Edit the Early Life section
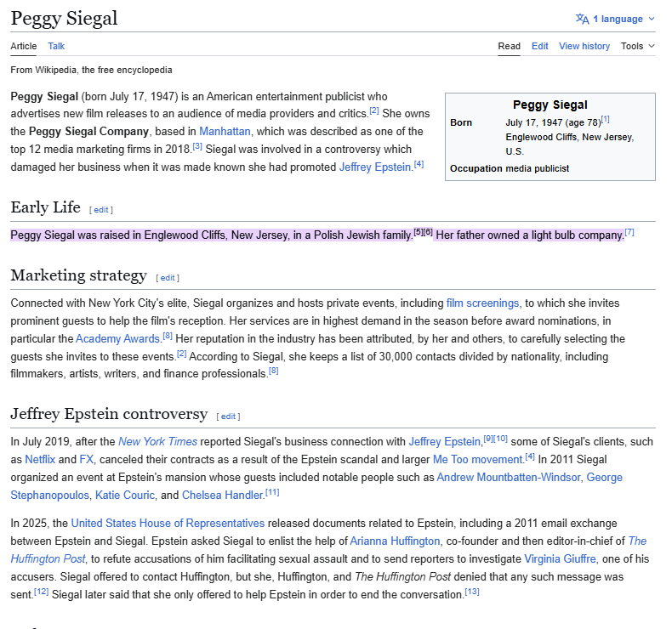 tap(101, 209)
